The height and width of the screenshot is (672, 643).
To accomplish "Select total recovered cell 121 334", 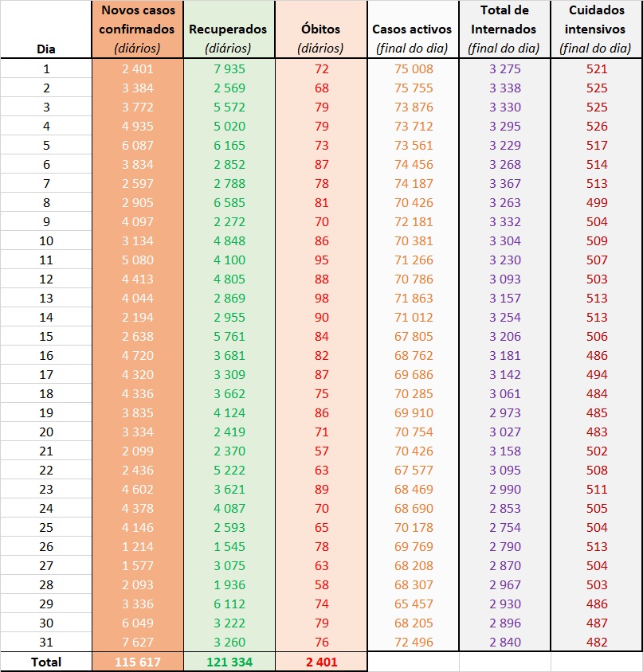I will coord(228,662).
